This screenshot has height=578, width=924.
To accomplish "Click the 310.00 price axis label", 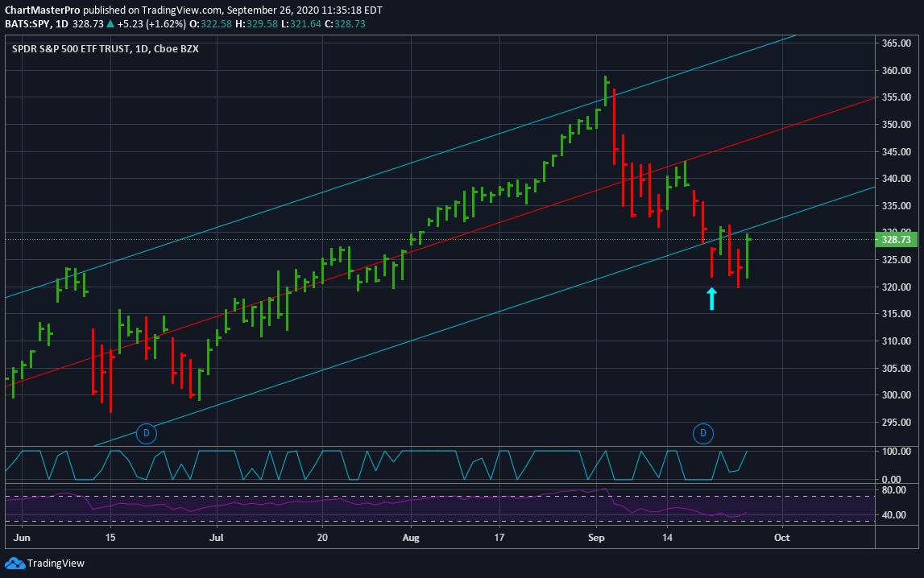I will coord(897,341).
